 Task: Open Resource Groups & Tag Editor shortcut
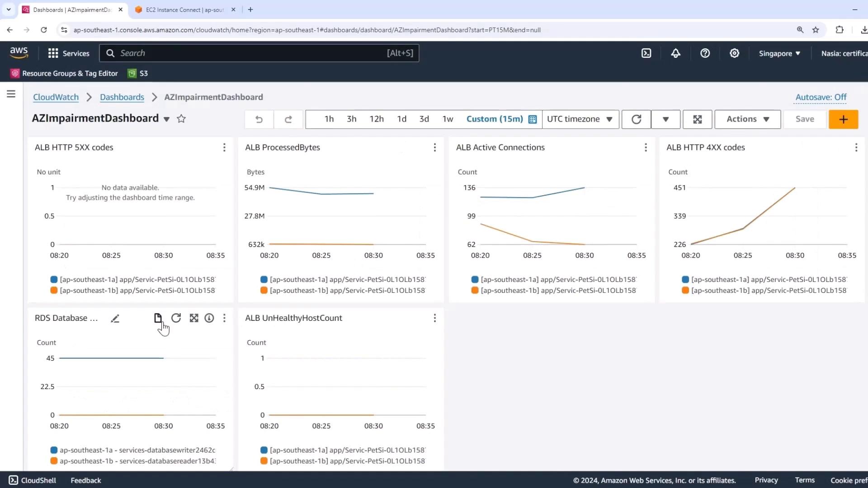coord(64,73)
